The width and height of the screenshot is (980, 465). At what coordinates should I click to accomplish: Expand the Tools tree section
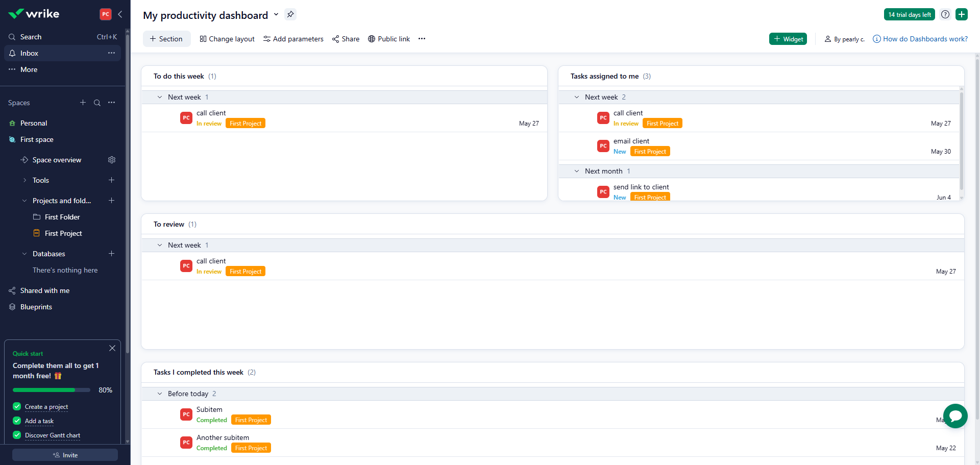25,180
